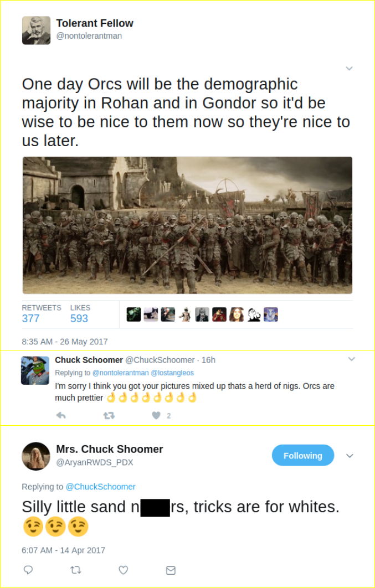Click the retweet icon under Chuck Schoomer's tweet

coord(109,415)
